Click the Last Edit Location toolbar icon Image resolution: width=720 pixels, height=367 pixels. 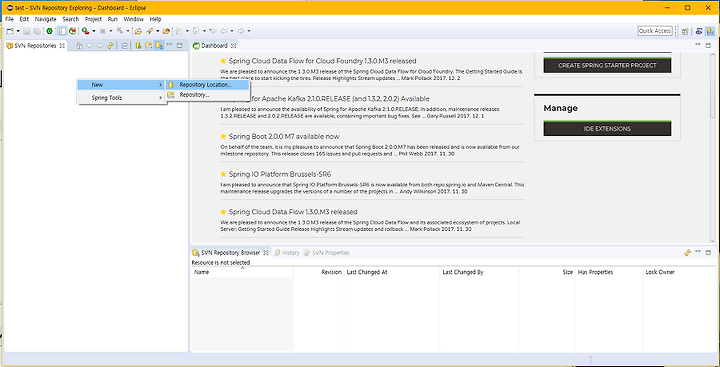tap(213, 31)
